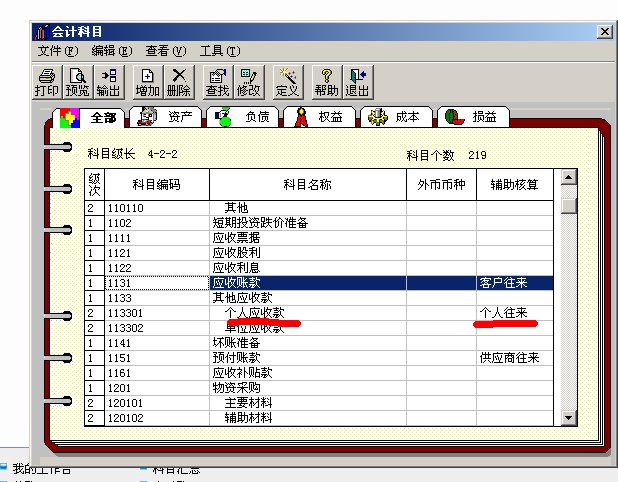Viewport: 618px width, 482px height.
Task: Select the highlighted 应收账款 account
Action: pos(308,283)
